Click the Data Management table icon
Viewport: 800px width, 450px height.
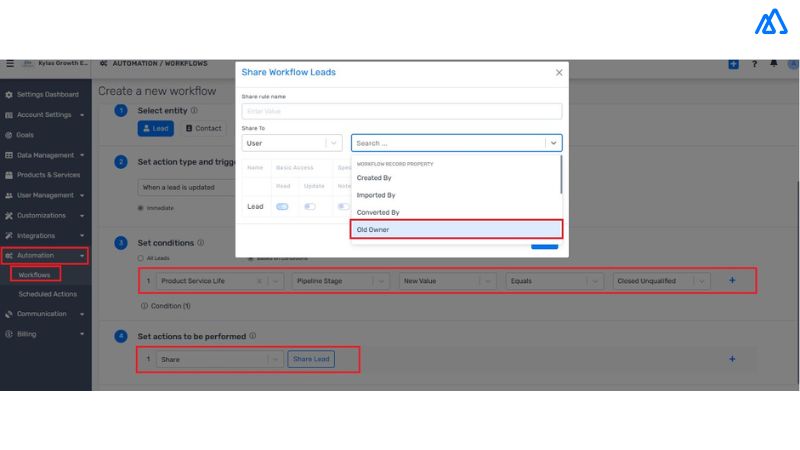9,155
